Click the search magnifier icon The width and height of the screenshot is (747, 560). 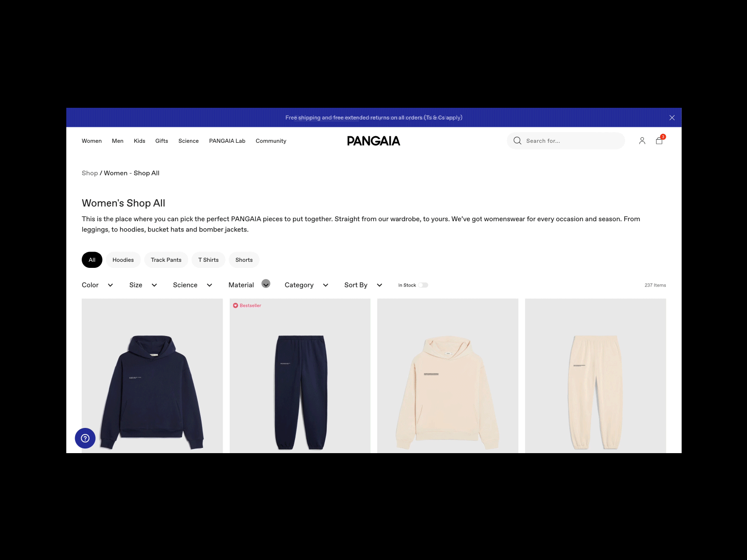pos(517,140)
